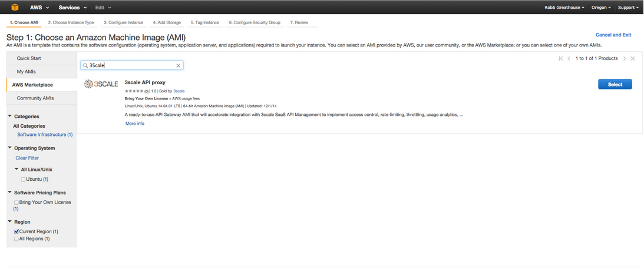Jump to last page of products
Image resolution: width=644 pixels, height=272 pixels.
click(x=632, y=58)
